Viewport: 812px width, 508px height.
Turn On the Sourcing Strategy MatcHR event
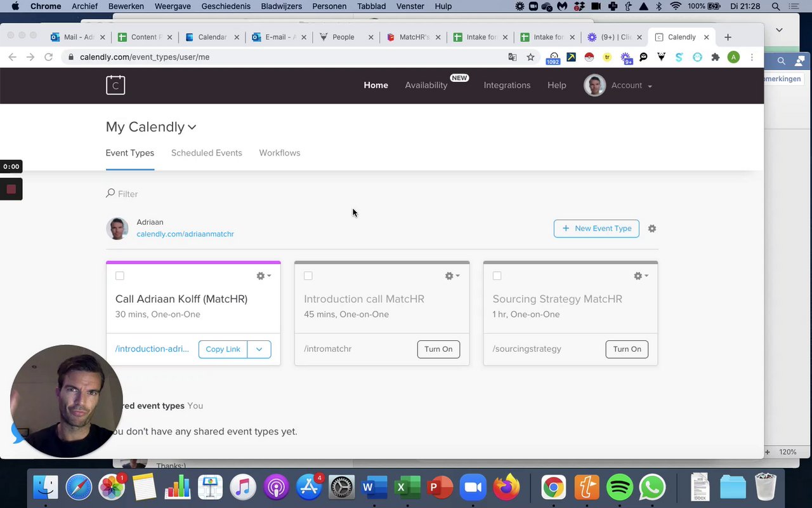[627, 349]
